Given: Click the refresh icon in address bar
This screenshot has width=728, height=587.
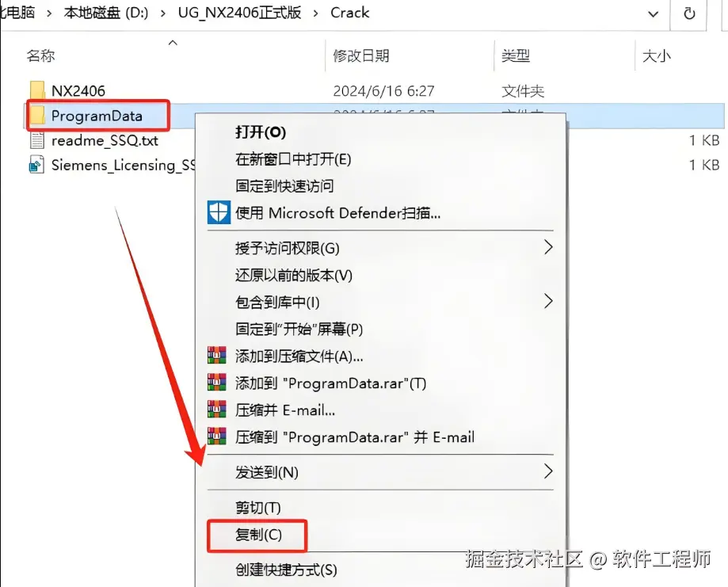Looking at the screenshot, I should (x=689, y=13).
